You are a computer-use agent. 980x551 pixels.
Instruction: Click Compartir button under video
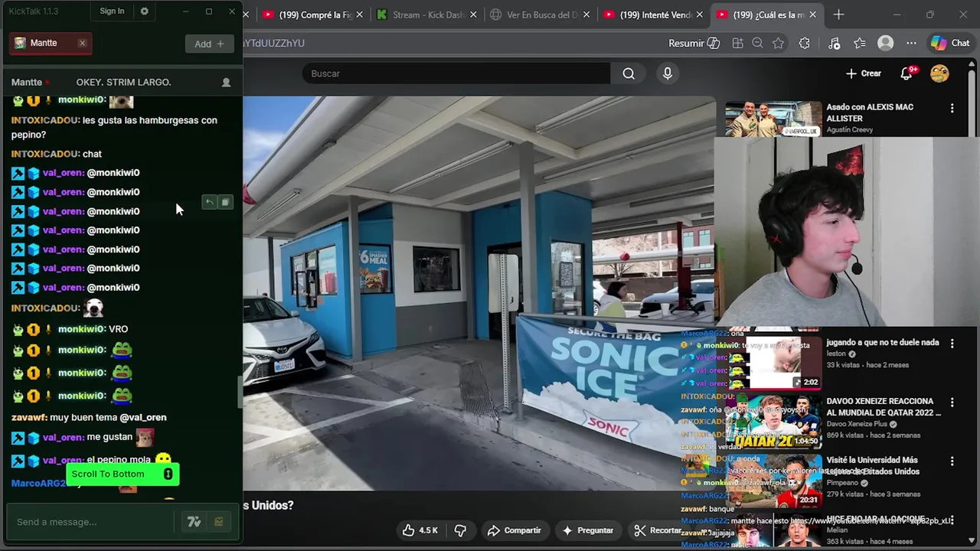tap(514, 530)
